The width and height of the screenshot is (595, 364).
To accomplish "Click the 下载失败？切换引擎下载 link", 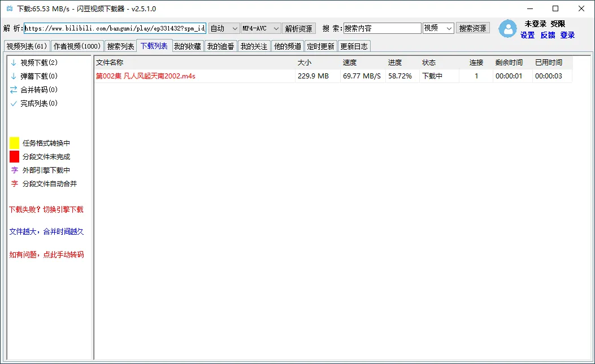I will tap(46, 209).
